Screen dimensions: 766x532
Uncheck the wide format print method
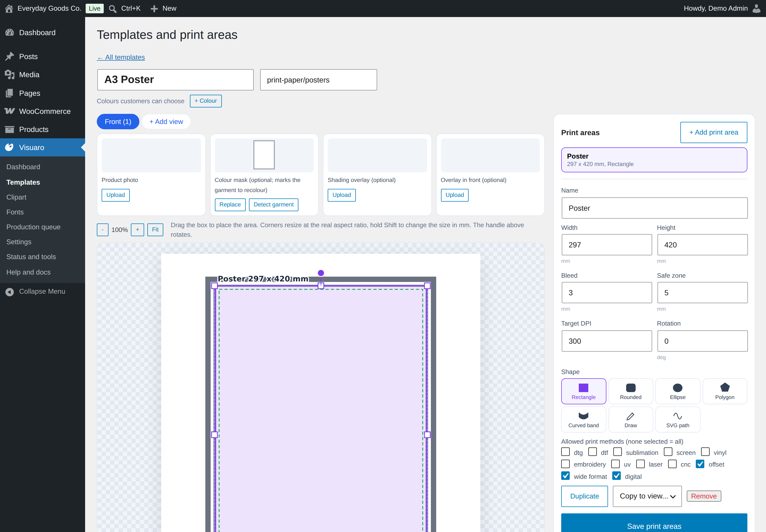click(x=565, y=476)
